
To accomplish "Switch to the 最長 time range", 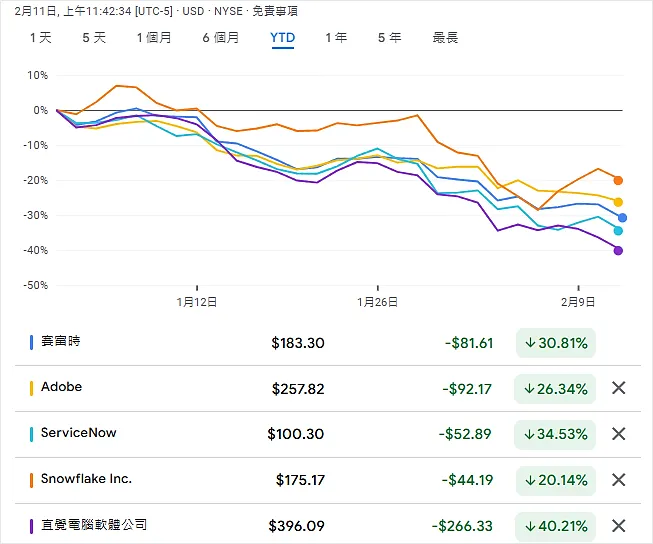I will pyautogui.click(x=445, y=38).
